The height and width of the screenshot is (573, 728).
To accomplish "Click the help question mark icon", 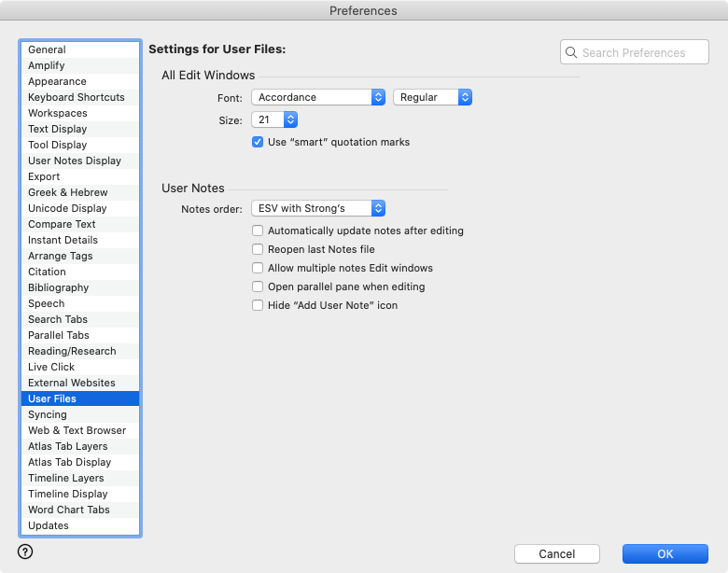I will 25,552.
